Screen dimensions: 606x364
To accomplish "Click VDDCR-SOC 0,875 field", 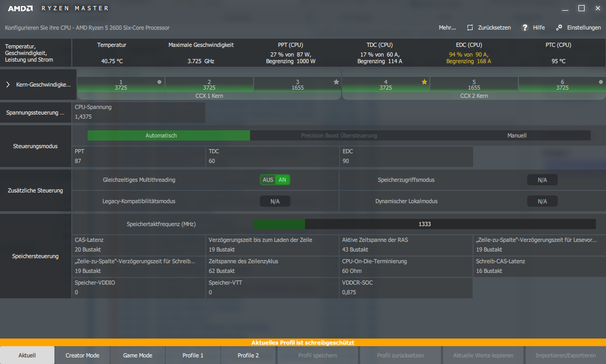I will click(x=406, y=288).
